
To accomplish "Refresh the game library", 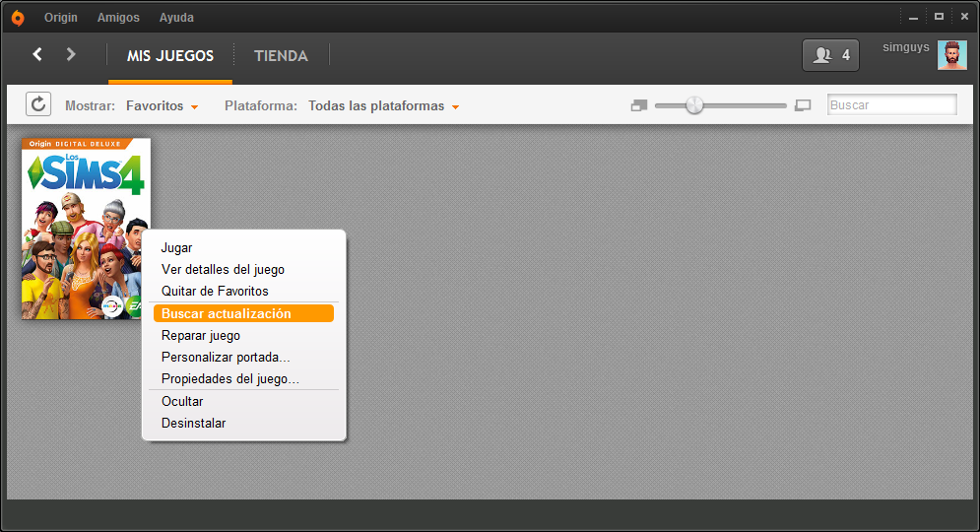I will 38,103.
